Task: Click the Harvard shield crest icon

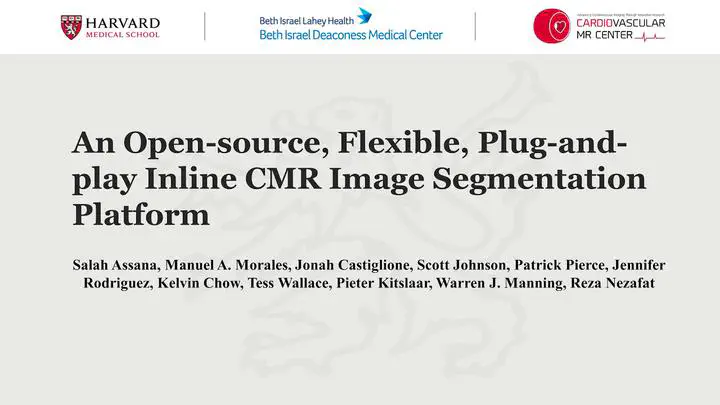Action: [x=71, y=27]
